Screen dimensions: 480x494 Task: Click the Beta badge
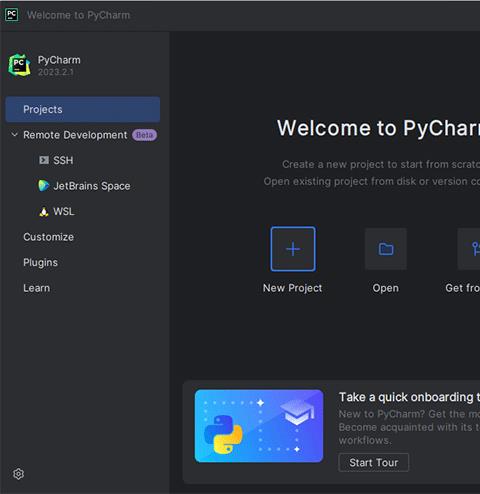click(144, 135)
